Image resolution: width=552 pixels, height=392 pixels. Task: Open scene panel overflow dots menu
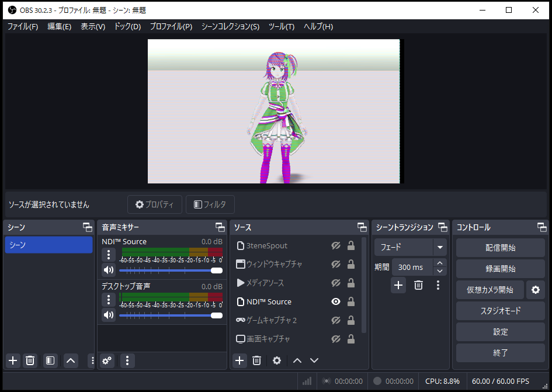92,360
